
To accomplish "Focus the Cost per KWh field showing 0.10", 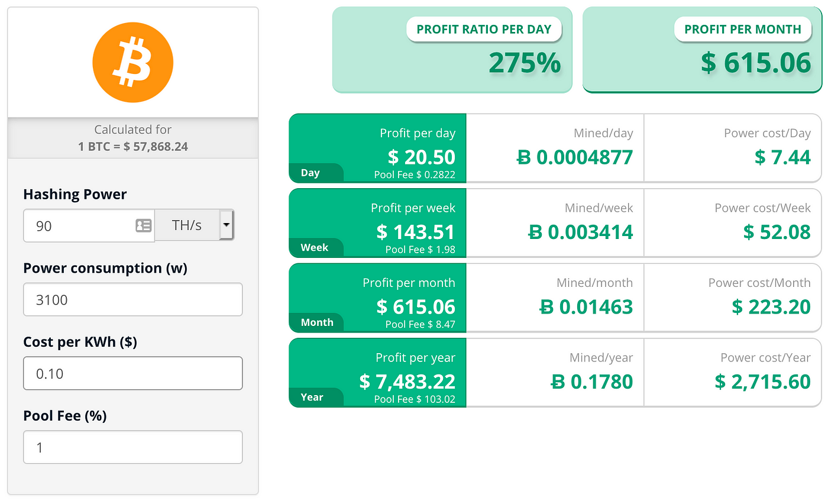I will coord(133,373).
